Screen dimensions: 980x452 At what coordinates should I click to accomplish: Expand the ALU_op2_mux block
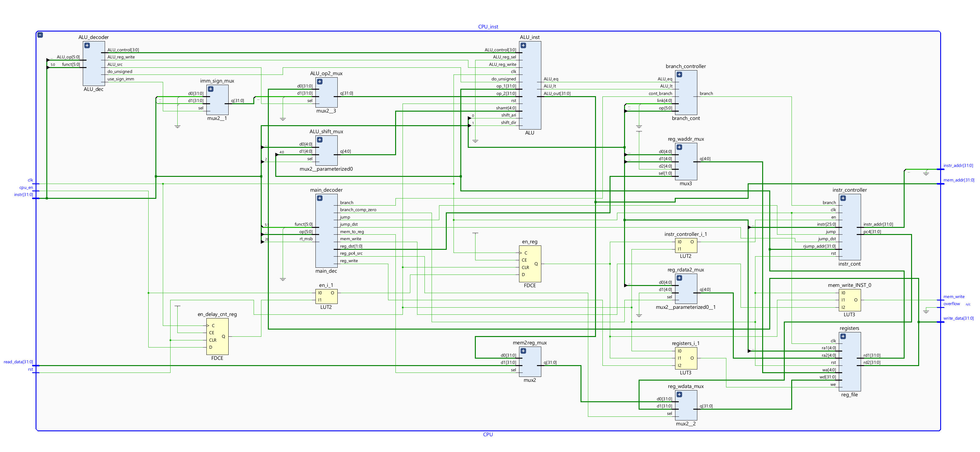(320, 82)
